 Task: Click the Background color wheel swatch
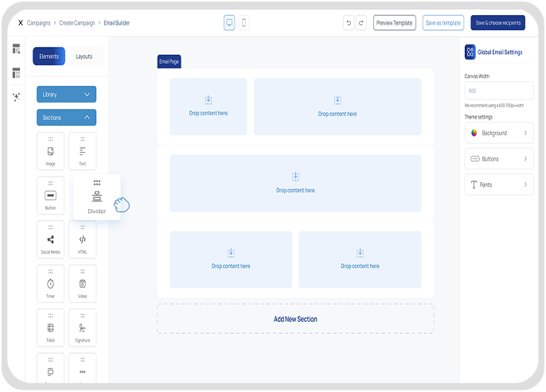(474, 133)
